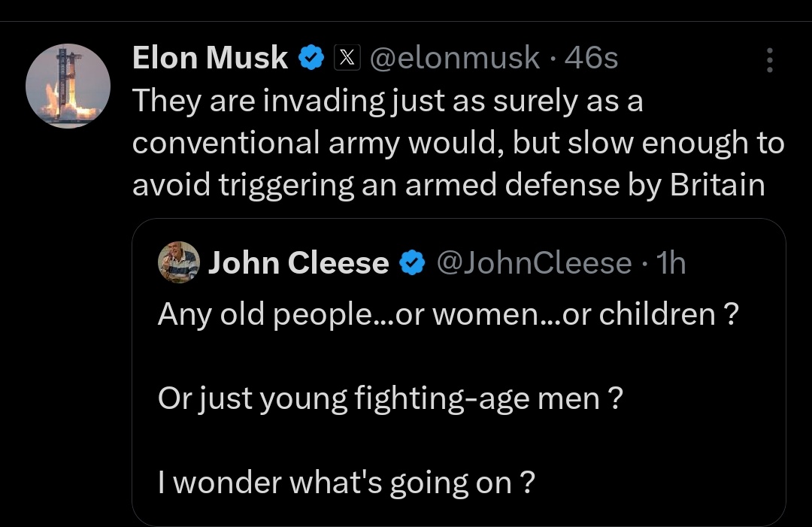This screenshot has height=527, width=812.
Task: Click quoted text 'I wonder what's going on ?'
Action: pos(347,483)
